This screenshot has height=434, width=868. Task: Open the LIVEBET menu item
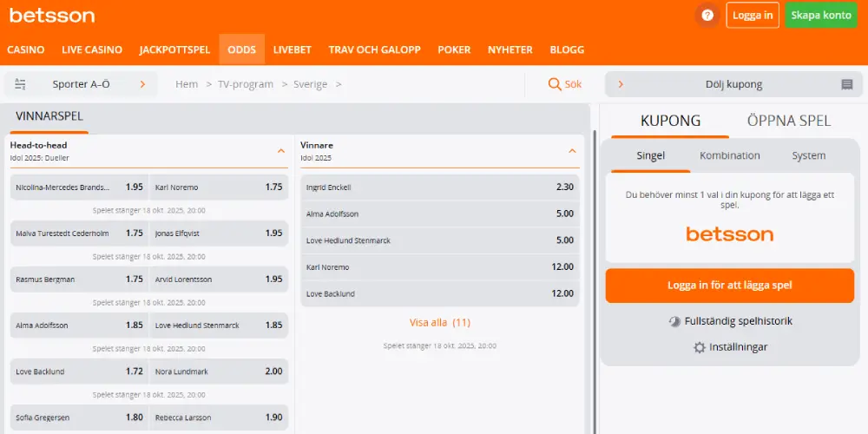click(292, 49)
